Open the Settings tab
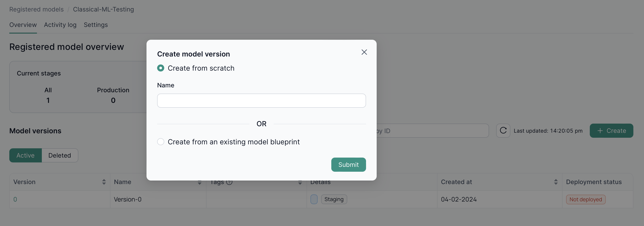Screen dimensions: 644x226 pos(96,25)
